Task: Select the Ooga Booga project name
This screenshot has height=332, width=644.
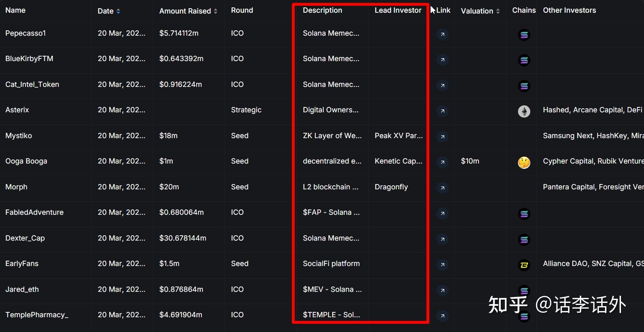Action: (26, 161)
